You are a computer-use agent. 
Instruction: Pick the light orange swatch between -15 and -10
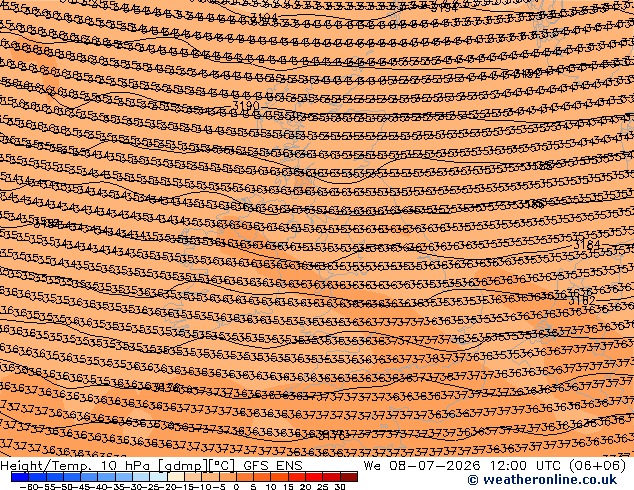pyautogui.click(x=193, y=477)
